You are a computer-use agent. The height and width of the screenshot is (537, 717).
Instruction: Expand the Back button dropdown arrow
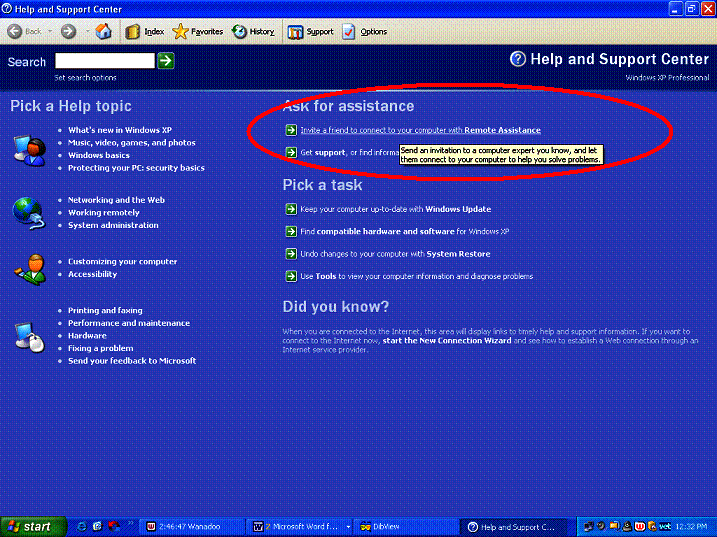click(51, 31)
